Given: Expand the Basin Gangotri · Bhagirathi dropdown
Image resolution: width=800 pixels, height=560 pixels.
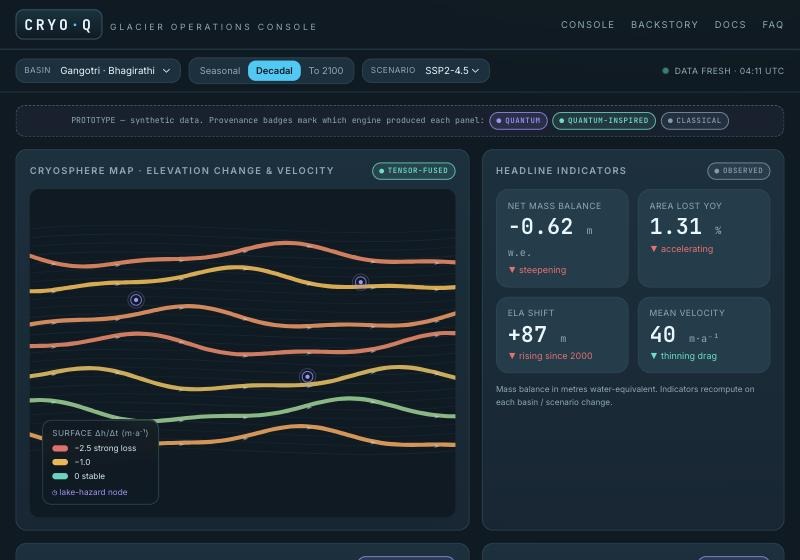Looking at the screenshot, I should coord(98,70).
